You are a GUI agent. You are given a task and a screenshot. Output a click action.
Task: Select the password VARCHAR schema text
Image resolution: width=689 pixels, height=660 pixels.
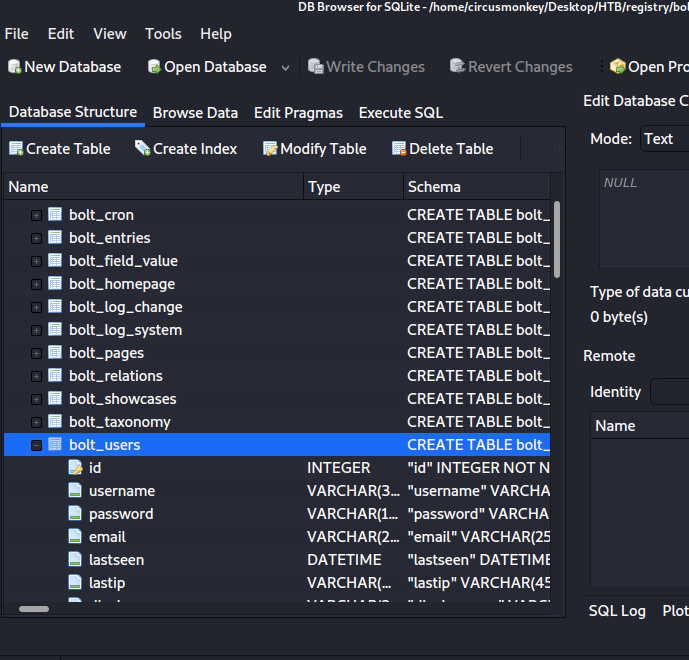point(478,514)
